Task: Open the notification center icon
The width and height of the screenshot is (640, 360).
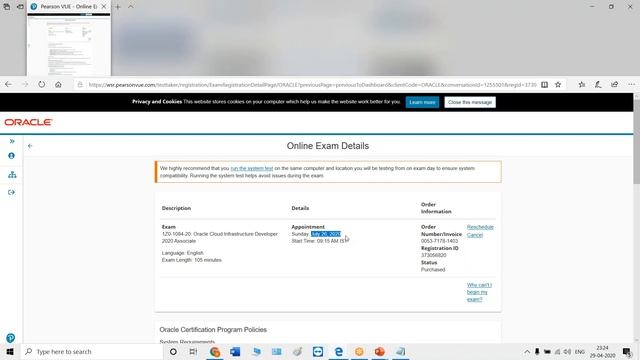Action: pyautogui.click(x=627, y=351)
